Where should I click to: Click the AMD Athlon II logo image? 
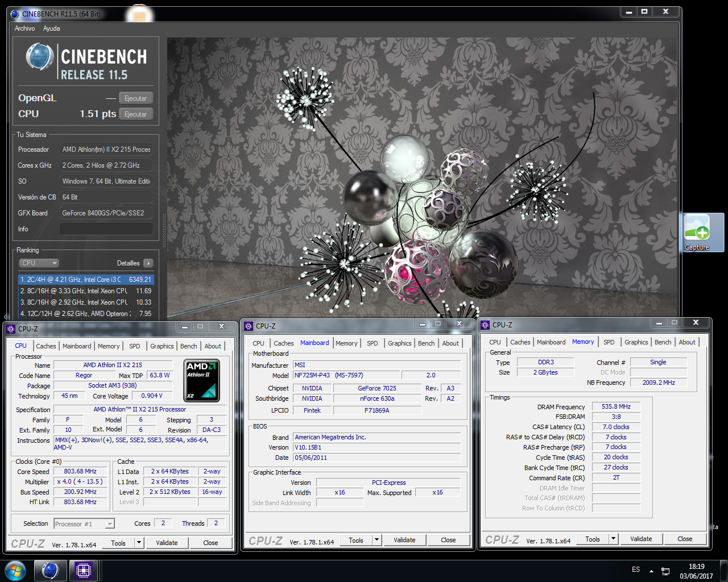(x=201, y=380)
